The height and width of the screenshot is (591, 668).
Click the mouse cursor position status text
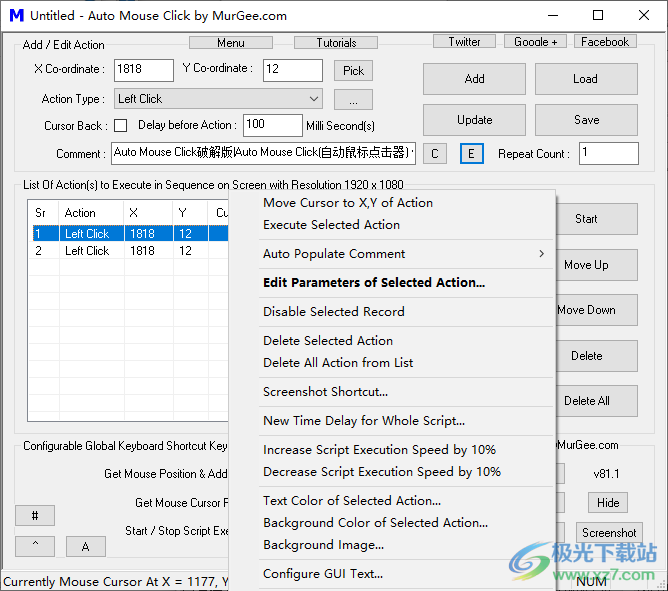coord(115,582)
